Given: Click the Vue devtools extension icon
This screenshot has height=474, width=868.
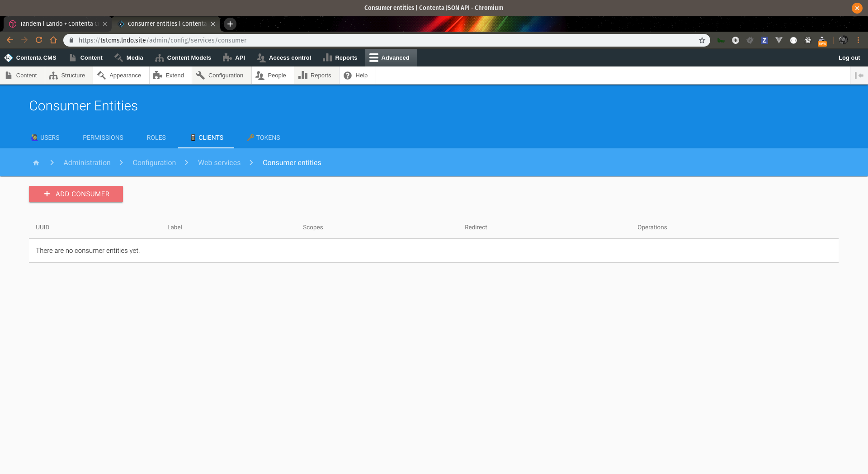Looking at the screenshot, I should tap(779, 40).
